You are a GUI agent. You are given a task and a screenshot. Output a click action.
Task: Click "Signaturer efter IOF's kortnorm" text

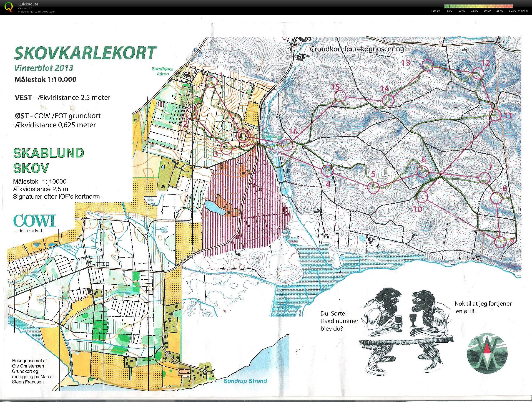[x=56, y=196]
